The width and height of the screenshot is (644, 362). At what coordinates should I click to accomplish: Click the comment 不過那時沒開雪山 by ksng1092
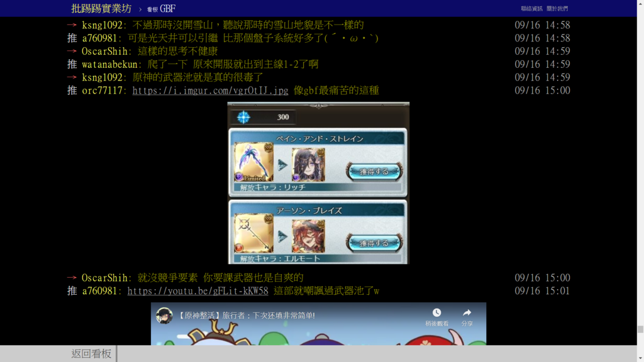[248, 25]
